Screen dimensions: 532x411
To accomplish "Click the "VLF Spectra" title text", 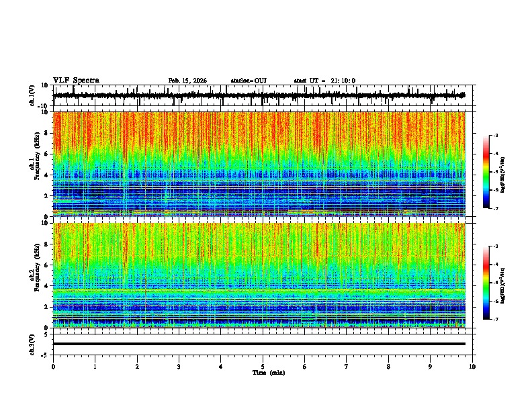I will coord(76,80).
